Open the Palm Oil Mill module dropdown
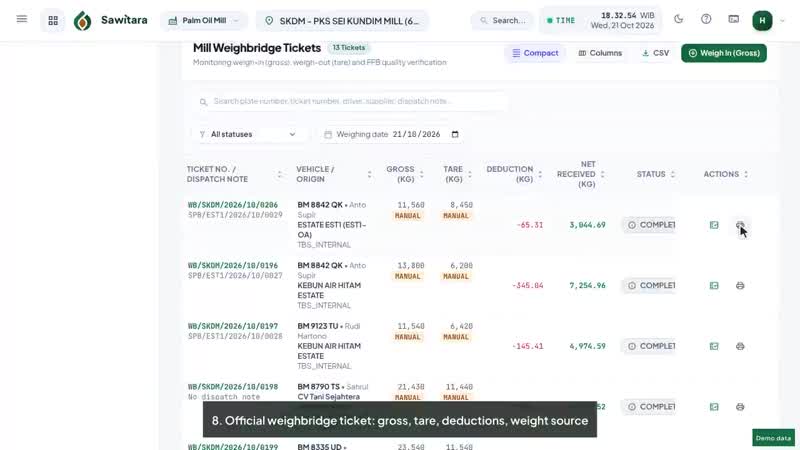The height and width of the screenshot is (450, 800). tap(204, 21)
